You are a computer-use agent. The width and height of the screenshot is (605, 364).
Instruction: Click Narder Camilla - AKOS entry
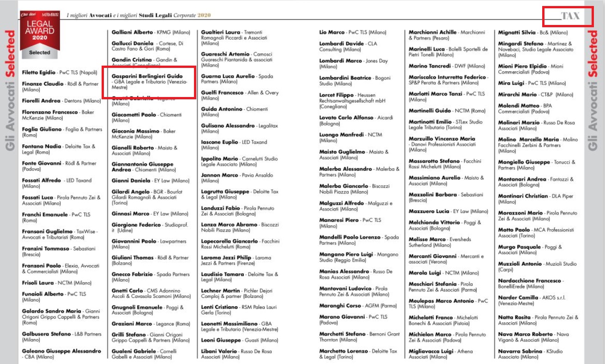point(532,301)
